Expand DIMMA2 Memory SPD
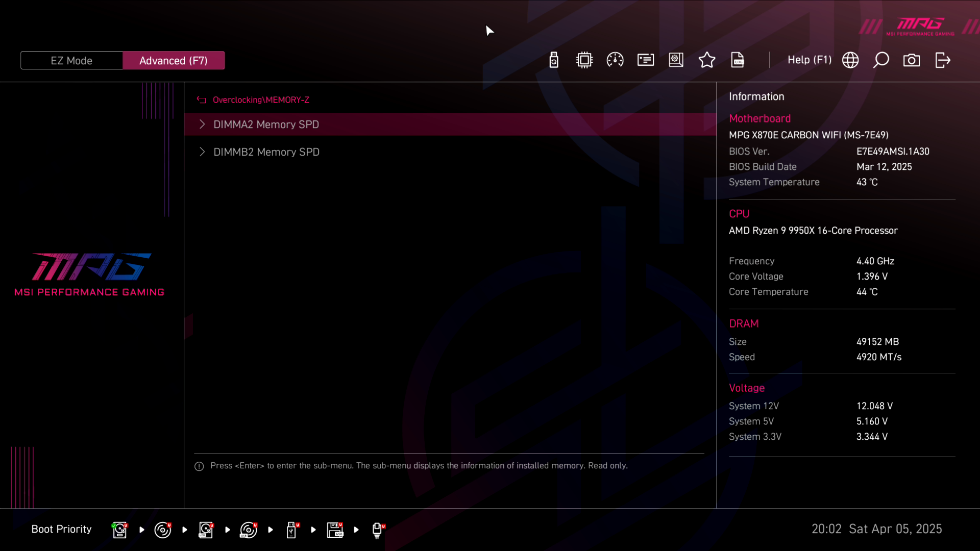The height and width of the screenshot is (551, 980). (x=266, y=124)
